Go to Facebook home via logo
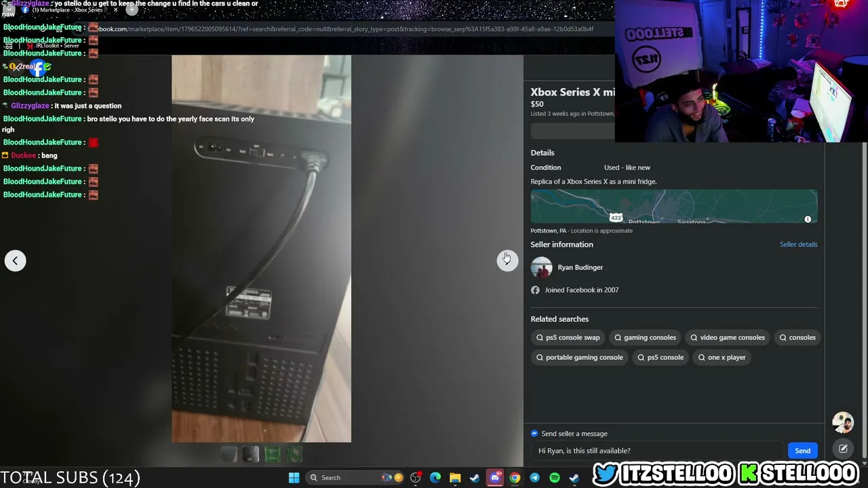The image size is (868, 488). coord(38,66)
